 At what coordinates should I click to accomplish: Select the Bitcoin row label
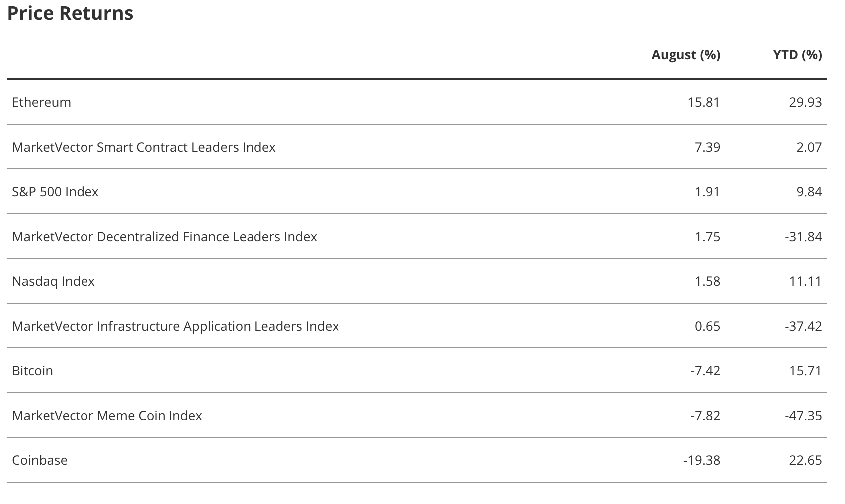click(32, 371)
